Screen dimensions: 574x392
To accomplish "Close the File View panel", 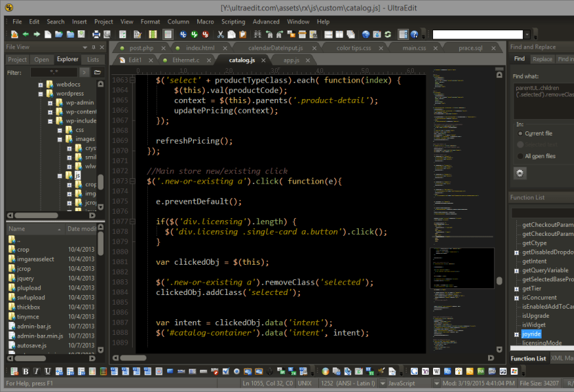I will [x=102, y=47].
